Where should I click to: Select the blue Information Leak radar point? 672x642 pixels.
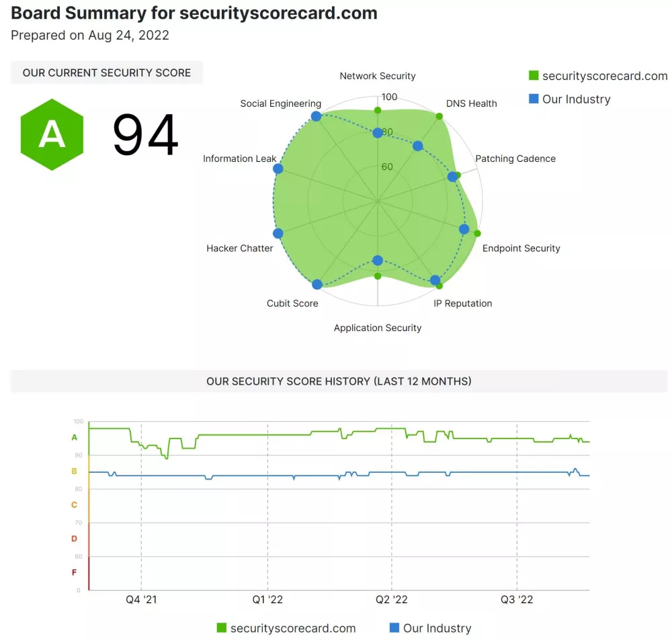click(x=278, y=169)
